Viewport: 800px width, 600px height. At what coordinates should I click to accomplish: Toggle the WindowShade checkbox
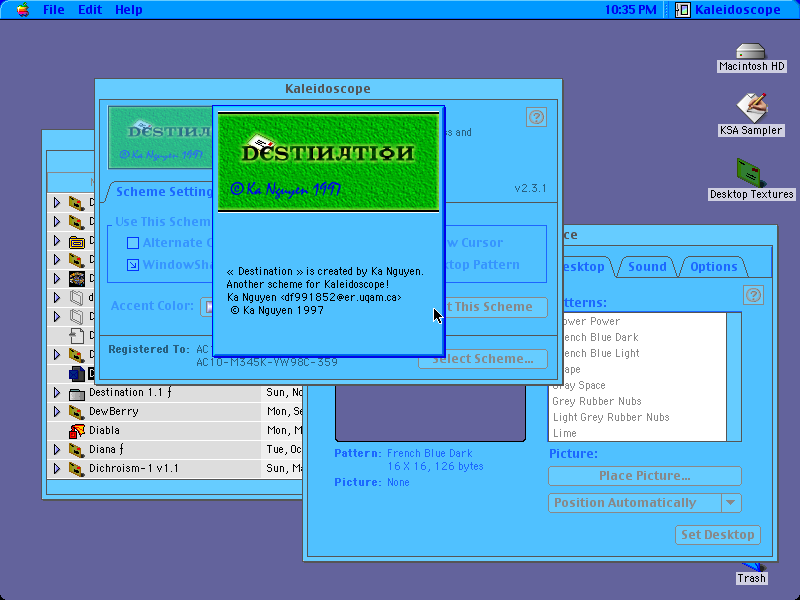(x=133, y=265)
